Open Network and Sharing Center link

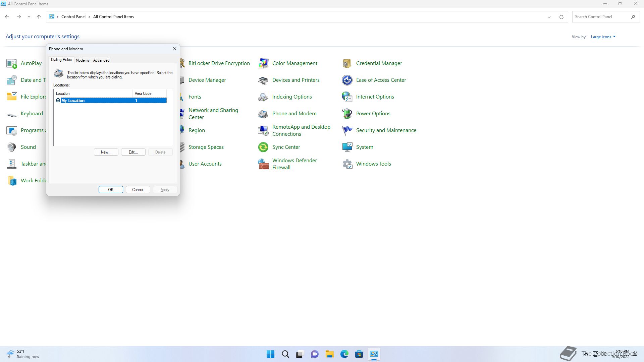[213, 114]
